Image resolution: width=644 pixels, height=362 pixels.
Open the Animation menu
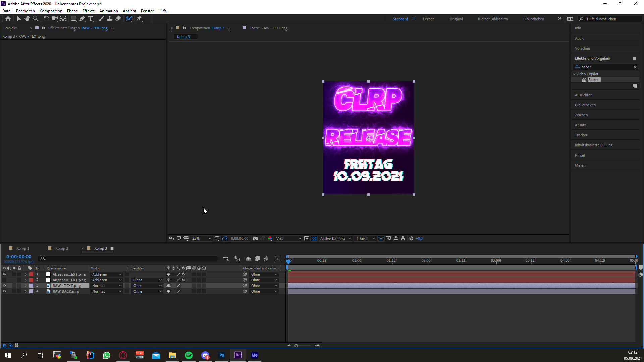[108, 11]
